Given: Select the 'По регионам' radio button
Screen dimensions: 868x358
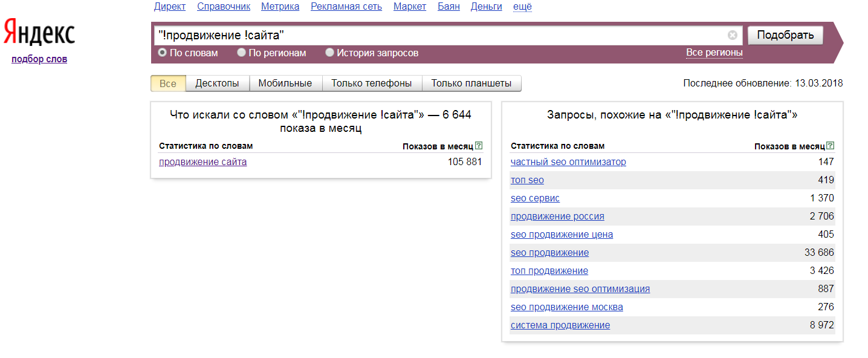Looking at the screenshot, I should 241,53.
